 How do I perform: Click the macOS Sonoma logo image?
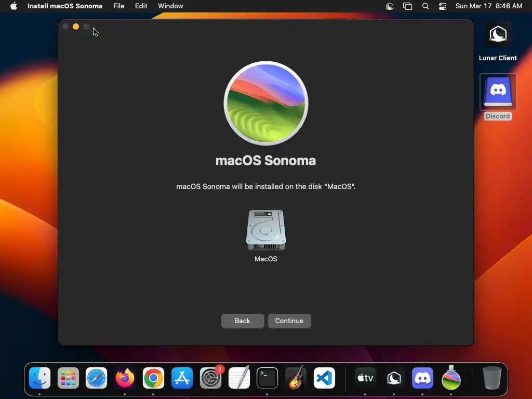tap(266, 103)
